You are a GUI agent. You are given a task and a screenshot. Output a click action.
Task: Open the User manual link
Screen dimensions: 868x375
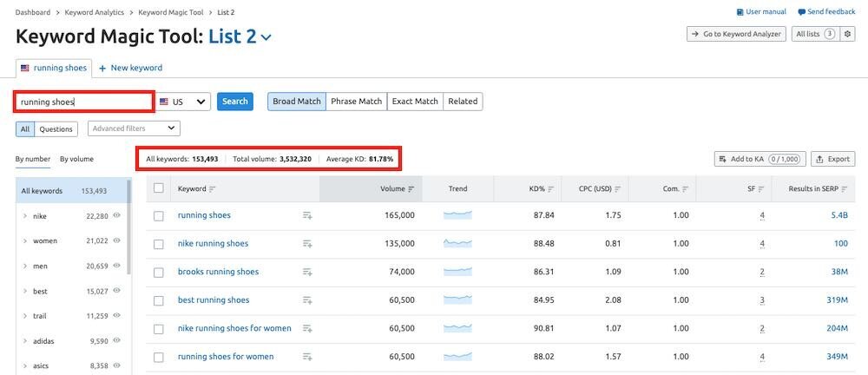pos(761,11)
